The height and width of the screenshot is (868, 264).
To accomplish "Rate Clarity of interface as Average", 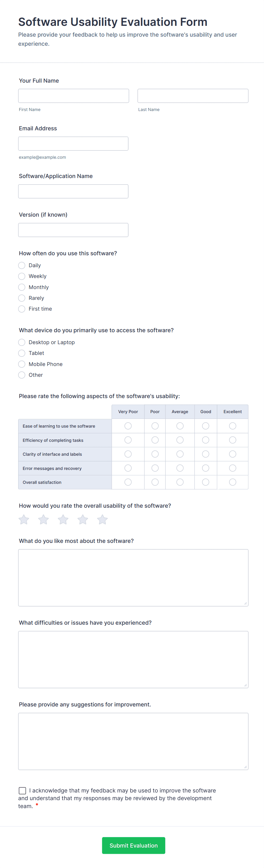I will click(180, 454).
